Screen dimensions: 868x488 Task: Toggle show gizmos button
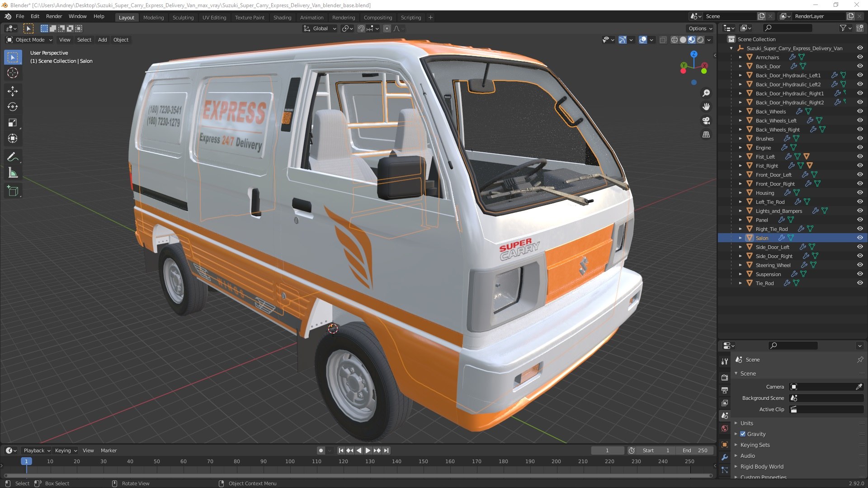[623, 40]
